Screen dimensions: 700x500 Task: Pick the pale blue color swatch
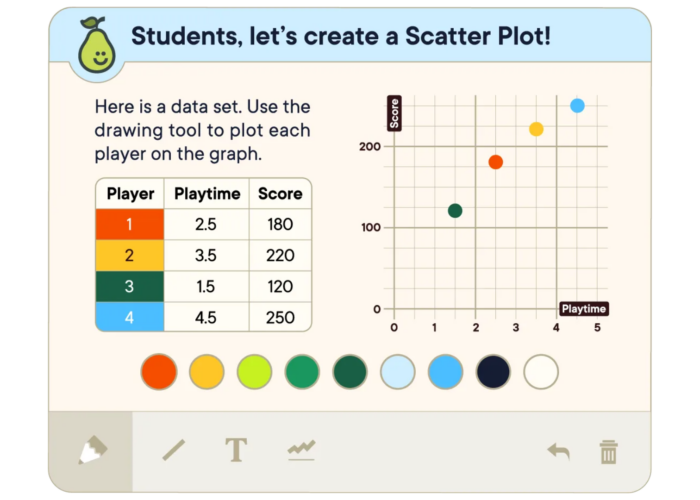398,372
